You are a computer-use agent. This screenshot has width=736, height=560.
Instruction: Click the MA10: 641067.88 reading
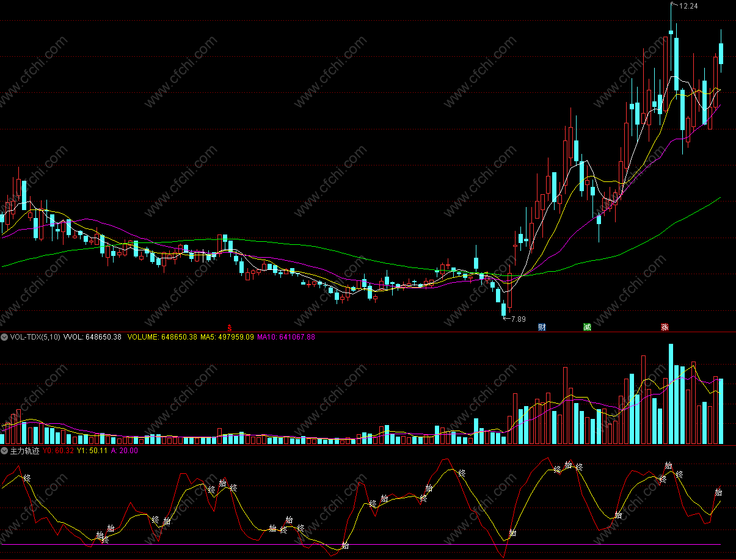(286, 336)
